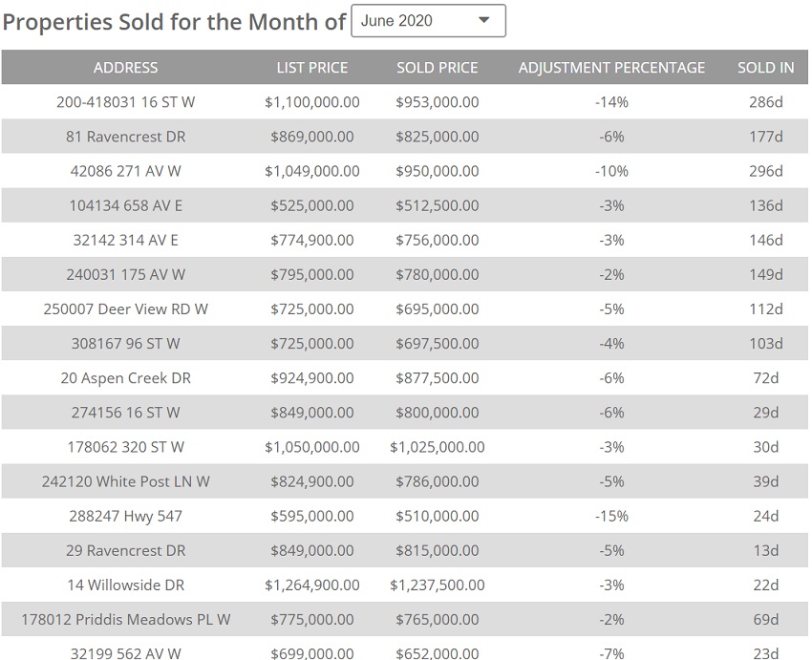Select the 200-418031 16 ST W address
This screenshot has width=812, height=660.
(x=126, y=102)
